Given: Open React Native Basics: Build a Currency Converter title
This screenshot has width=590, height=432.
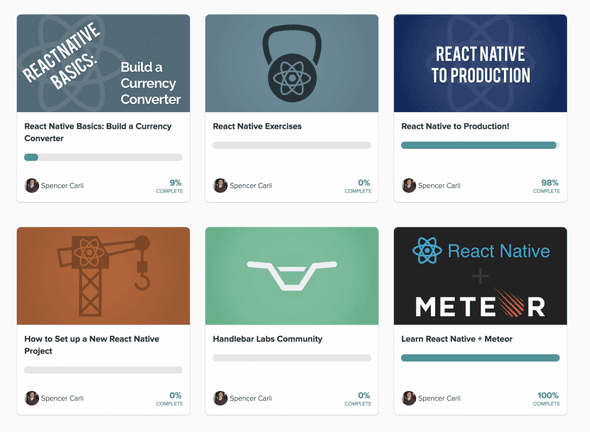Looking at the screenshot, I should point(98,132).
